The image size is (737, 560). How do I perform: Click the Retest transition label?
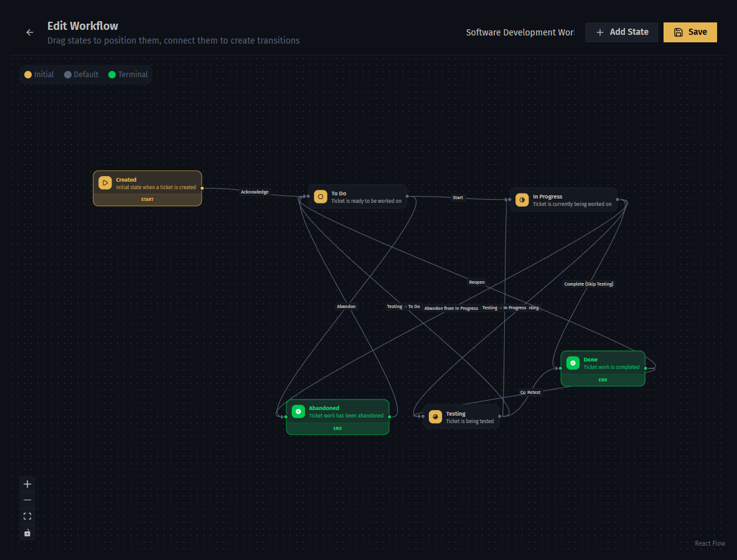pos(533,393)
